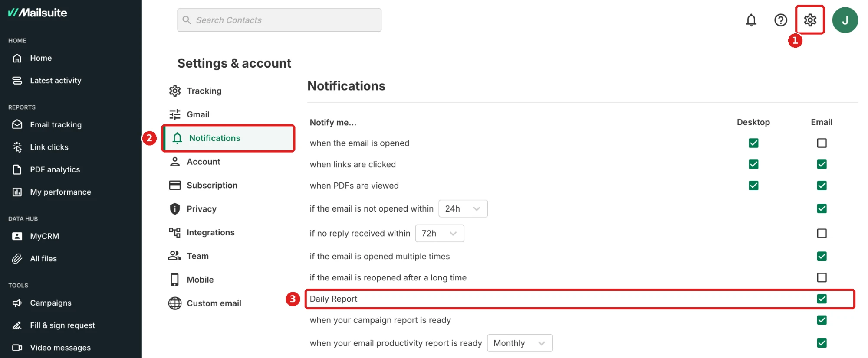Click the My performance chart icon
This screenshot has height=358, width=868.
17,192
